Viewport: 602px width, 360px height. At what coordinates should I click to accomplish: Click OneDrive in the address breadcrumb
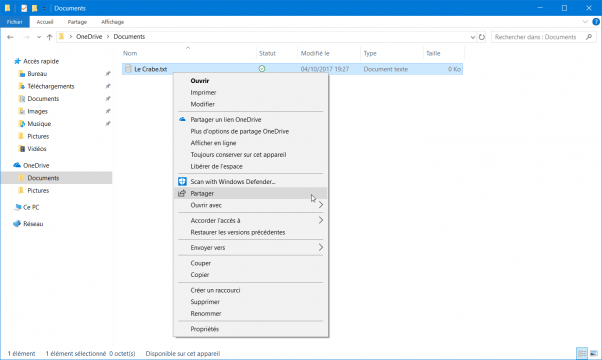(89, 36)
